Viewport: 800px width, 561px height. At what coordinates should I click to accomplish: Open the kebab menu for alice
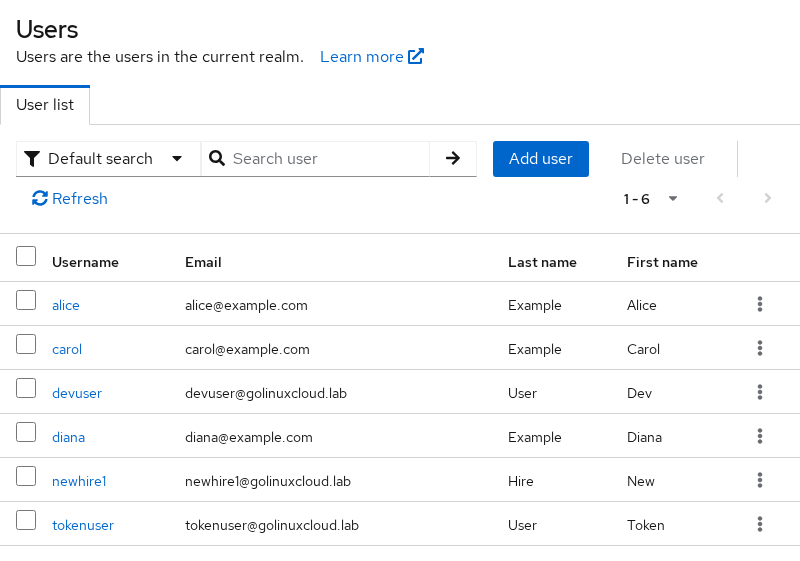(x=760, y=304)
